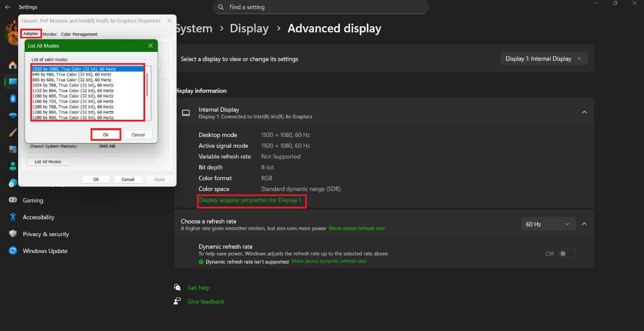Click the Windows Update sidebar icon
The height and width of the screenshot is (331, 644).
pos(13,251)
